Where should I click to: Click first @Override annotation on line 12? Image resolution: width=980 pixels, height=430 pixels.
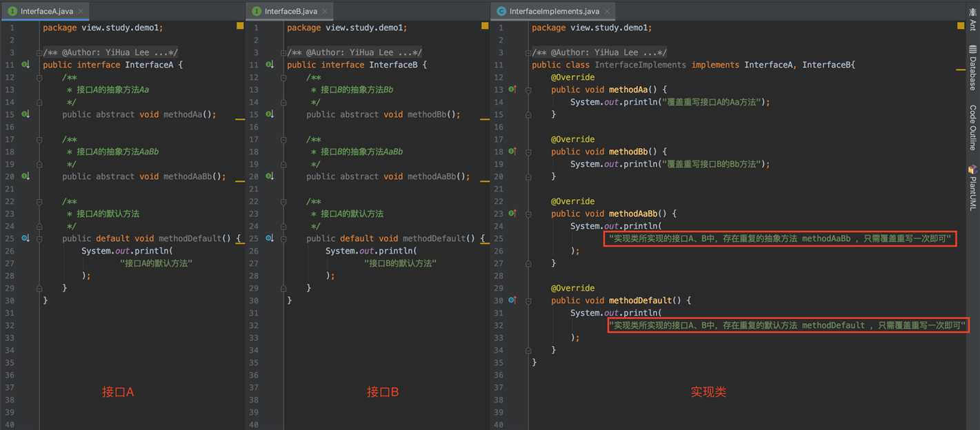point(572,77)
